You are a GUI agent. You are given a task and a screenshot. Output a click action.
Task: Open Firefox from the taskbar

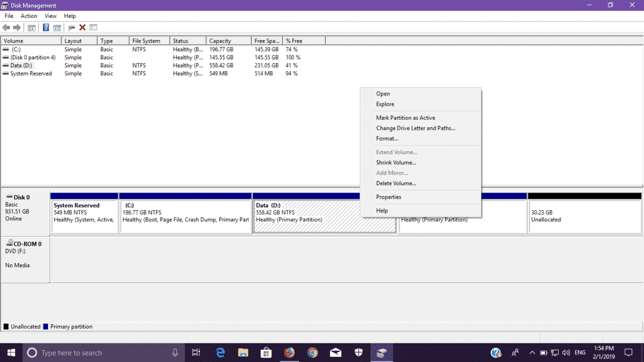click(289, 352)
